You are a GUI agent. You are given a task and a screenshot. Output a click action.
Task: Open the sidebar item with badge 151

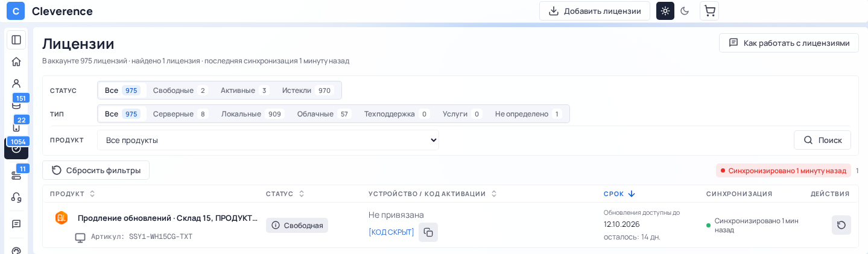coord(16,104)
